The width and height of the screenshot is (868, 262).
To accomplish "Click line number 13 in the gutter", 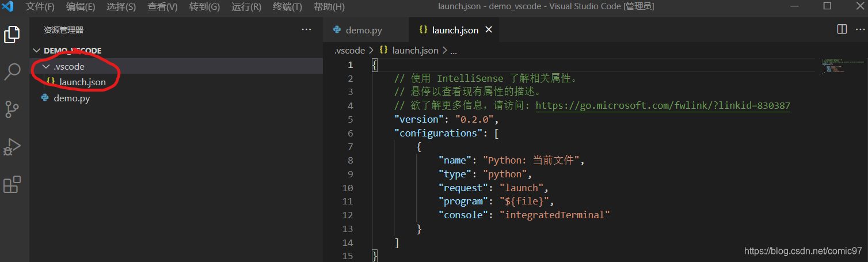I will click(x=348, y=229).
